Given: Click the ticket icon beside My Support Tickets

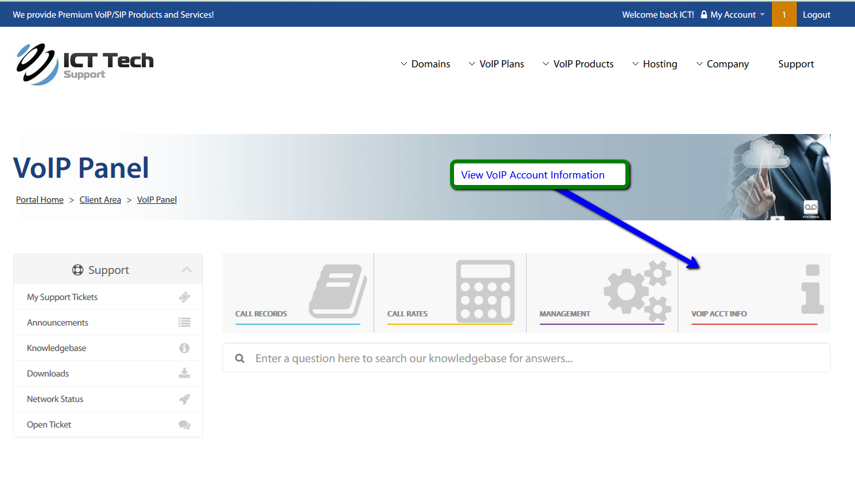Looking at the screenshot, I should click(184, 297).
